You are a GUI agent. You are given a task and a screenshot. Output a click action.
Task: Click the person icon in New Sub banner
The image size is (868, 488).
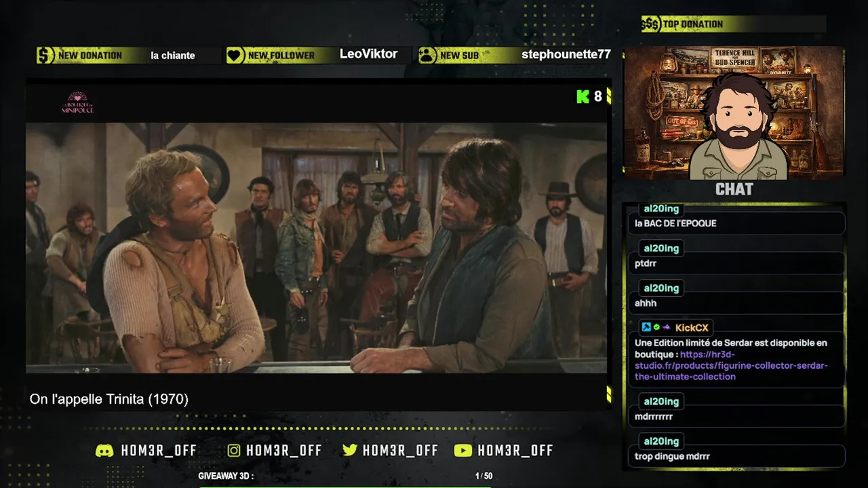427,56
